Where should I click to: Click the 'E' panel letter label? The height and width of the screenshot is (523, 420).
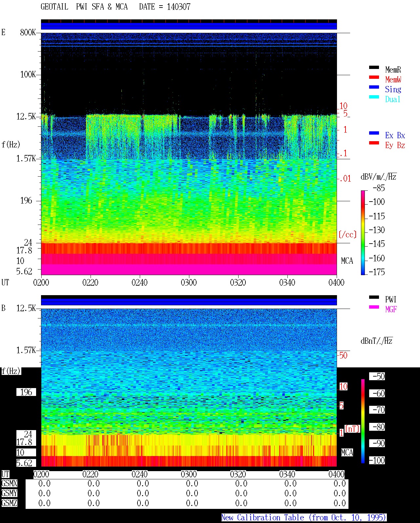(x=3, y=32)
